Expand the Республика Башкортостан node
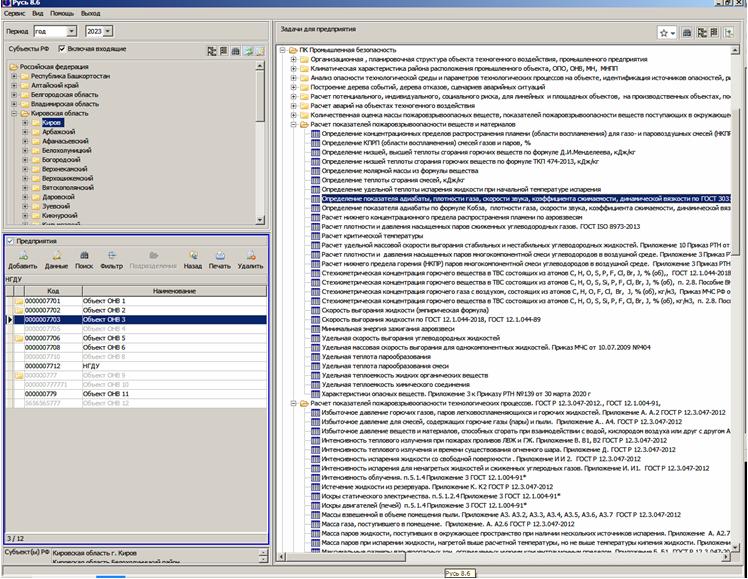 click(x=14, y=76)
